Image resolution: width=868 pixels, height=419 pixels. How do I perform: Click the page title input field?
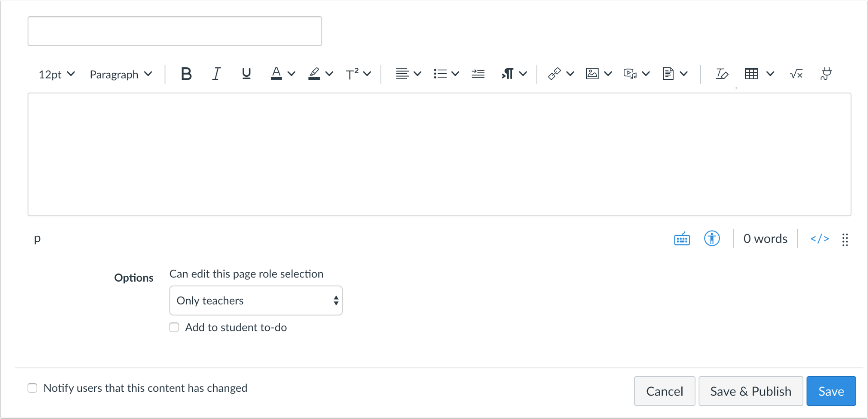pyautogui.click(x=175, y=31)
